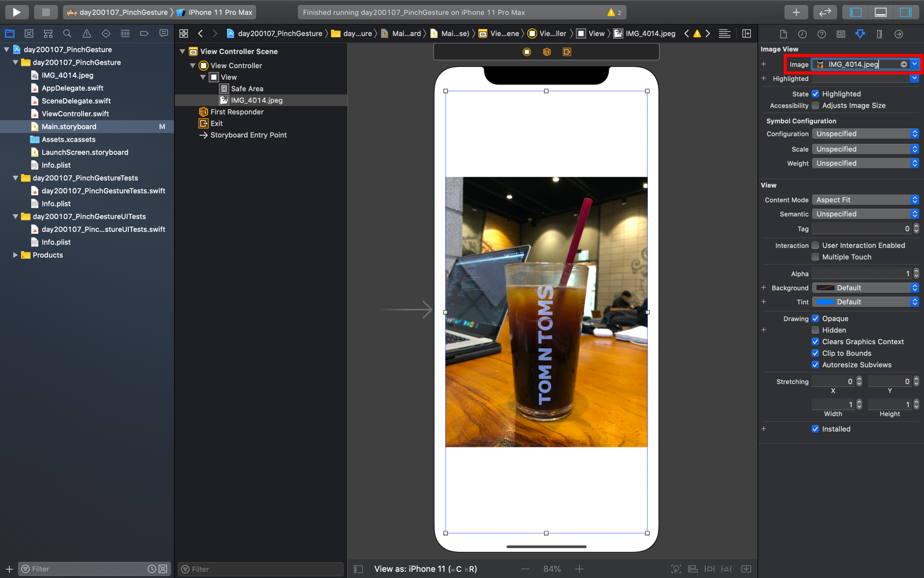Viewport: 924px width, 578px height.
Task: Open the Find navigator magnifier
Action: point(67,33)
